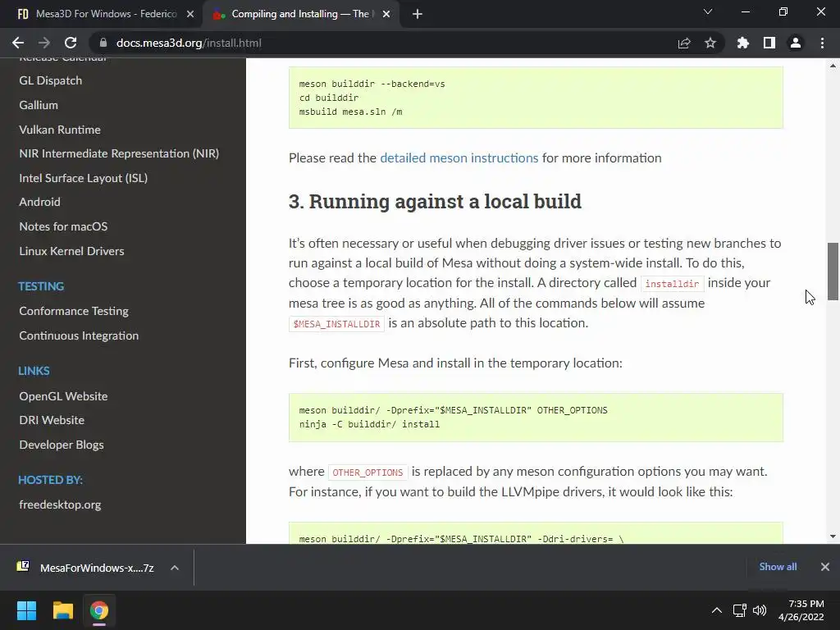This screenshot has width=840, height=630.
Task: Follow the detailed meson instructions link
Action: (x=459, y=158)
